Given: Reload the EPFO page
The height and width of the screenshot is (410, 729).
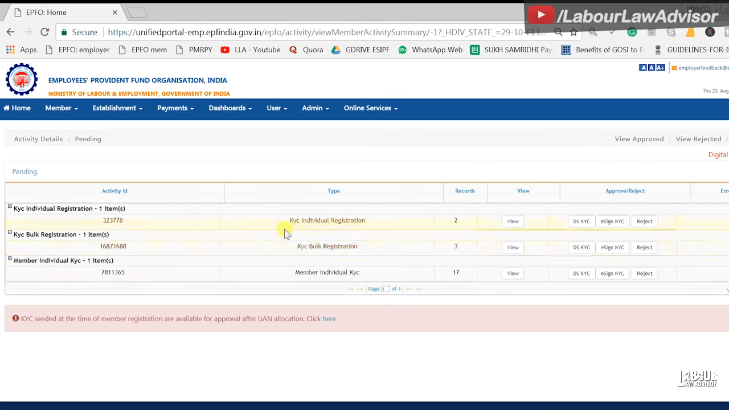Looking at the screenshot, I should (45, 32).
